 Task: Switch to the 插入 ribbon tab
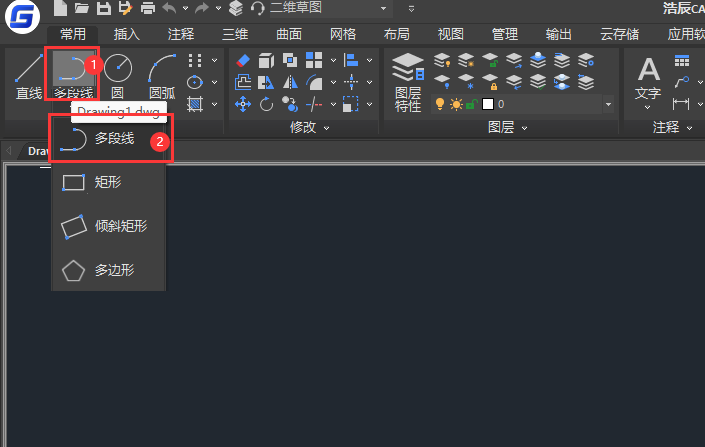126,34
